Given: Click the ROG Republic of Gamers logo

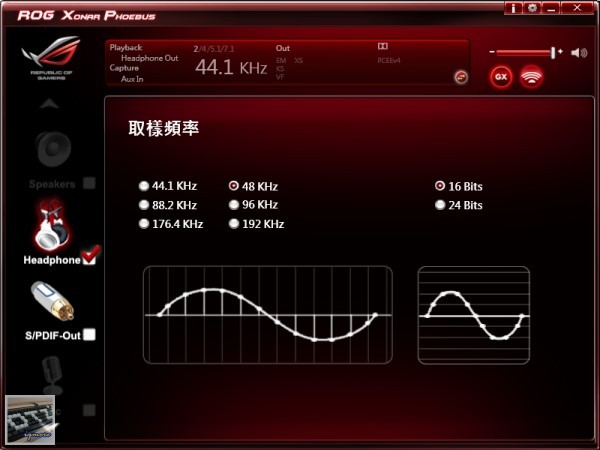Looking at the screenshot, I should pyautogui.click(x=51, y=57).
